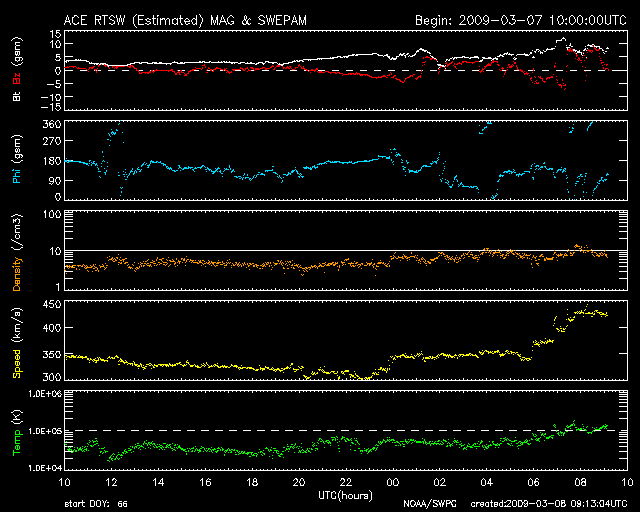
Task: Click the '1.0E+04' tick label on the Temp plot
Action: tap(44, 468)
